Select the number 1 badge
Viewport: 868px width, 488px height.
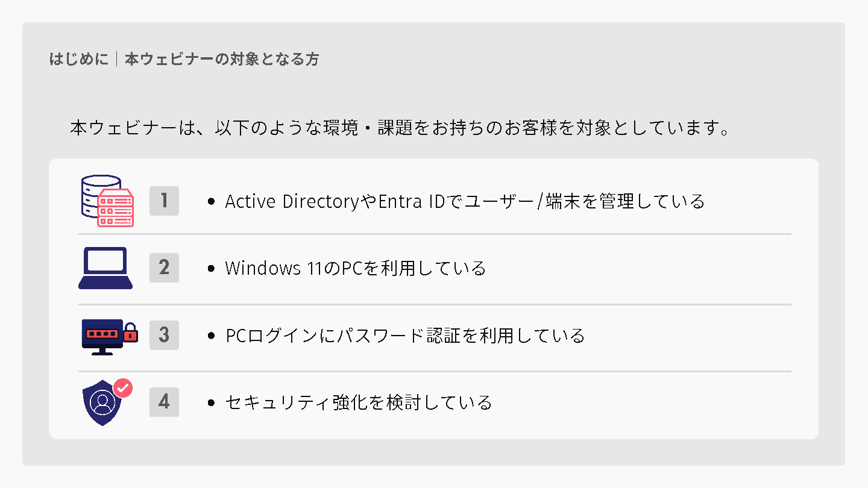[x=164, y=201]
